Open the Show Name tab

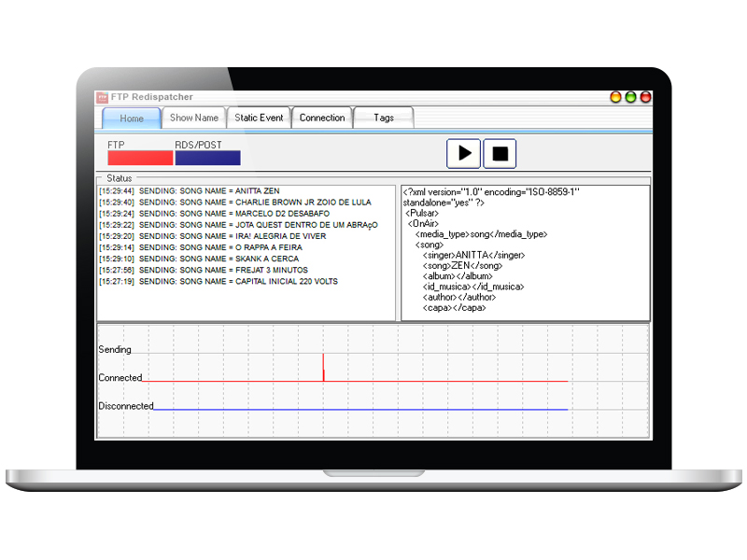click(194, 118)
